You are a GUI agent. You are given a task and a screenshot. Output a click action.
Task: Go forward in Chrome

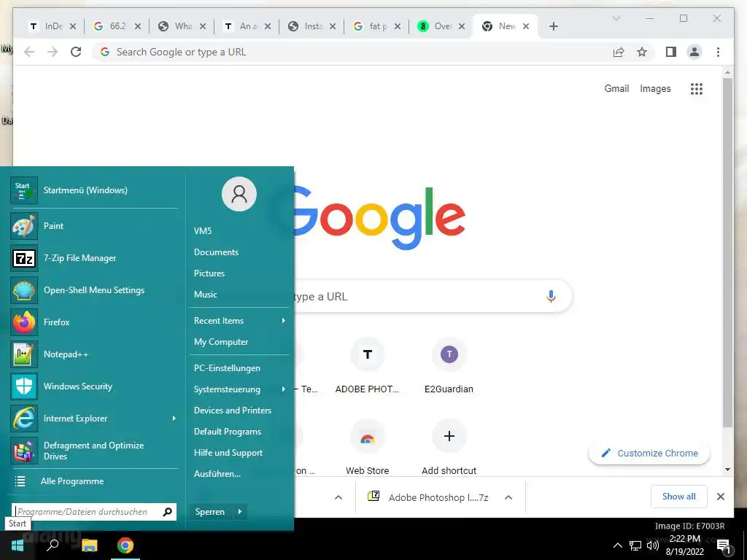[x=53, y=52]
